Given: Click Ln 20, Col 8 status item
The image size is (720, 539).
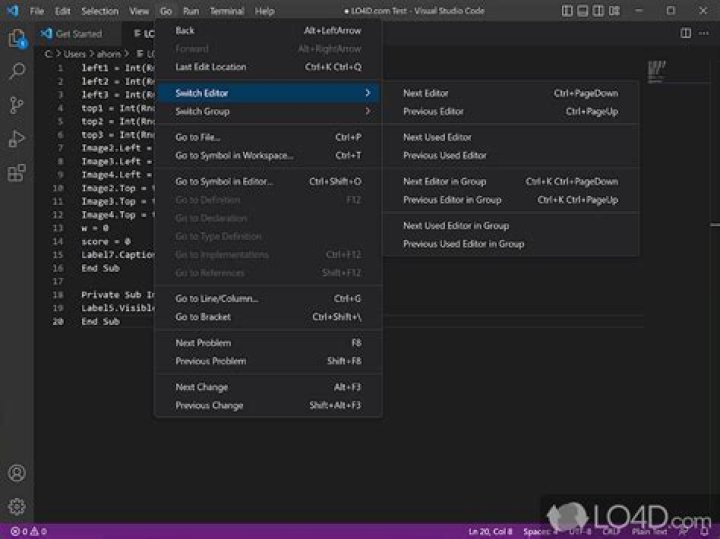Looking at the screenshot, I should [490, 532].
